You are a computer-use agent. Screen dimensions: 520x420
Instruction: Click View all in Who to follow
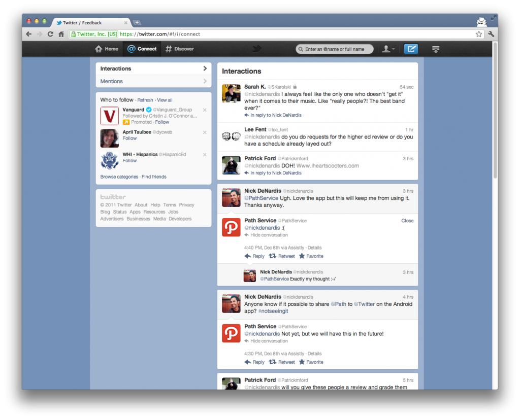point(165,100)
